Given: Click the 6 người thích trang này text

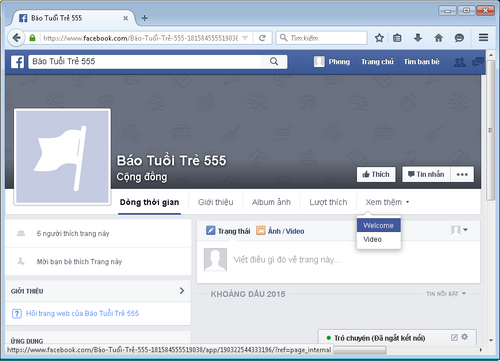Looking at the screenshot, I should [x=73, y=233].
